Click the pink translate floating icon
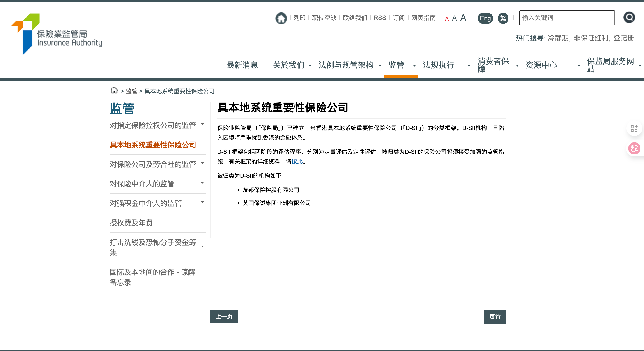 pos(634,149)
